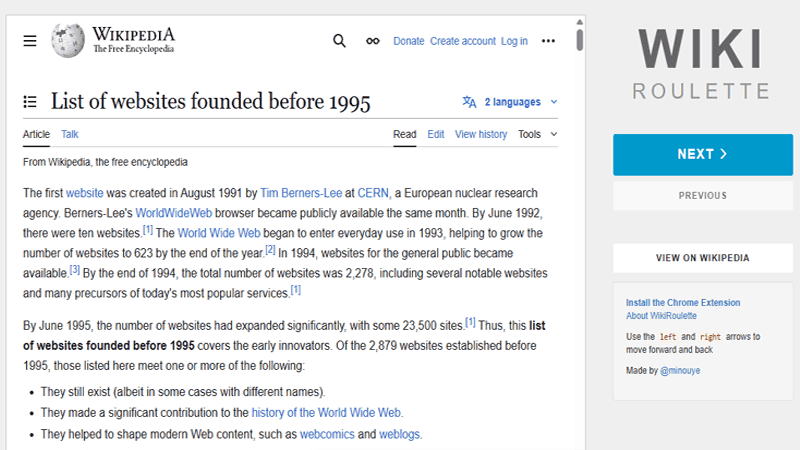The height and width of the screenshot is (450, 800).
Task: Open history of the World Wide Web link
Action: point(326,412)
